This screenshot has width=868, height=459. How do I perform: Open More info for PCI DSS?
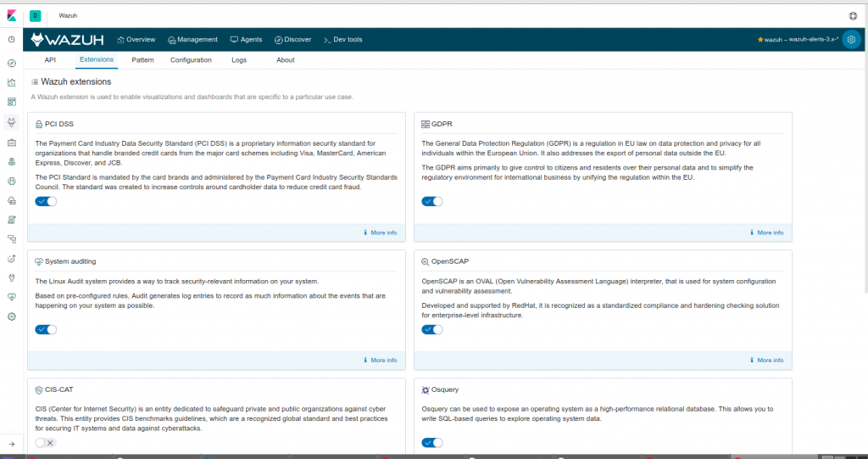click(381, 232)
